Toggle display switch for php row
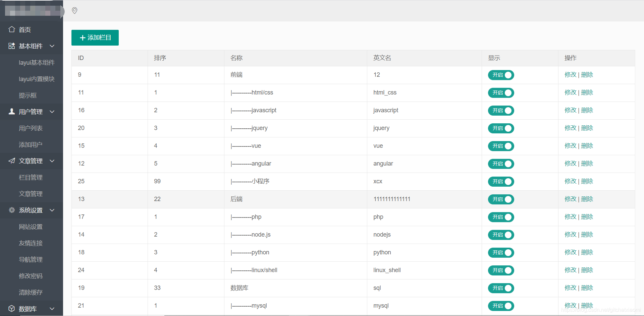 coord(501,217)
